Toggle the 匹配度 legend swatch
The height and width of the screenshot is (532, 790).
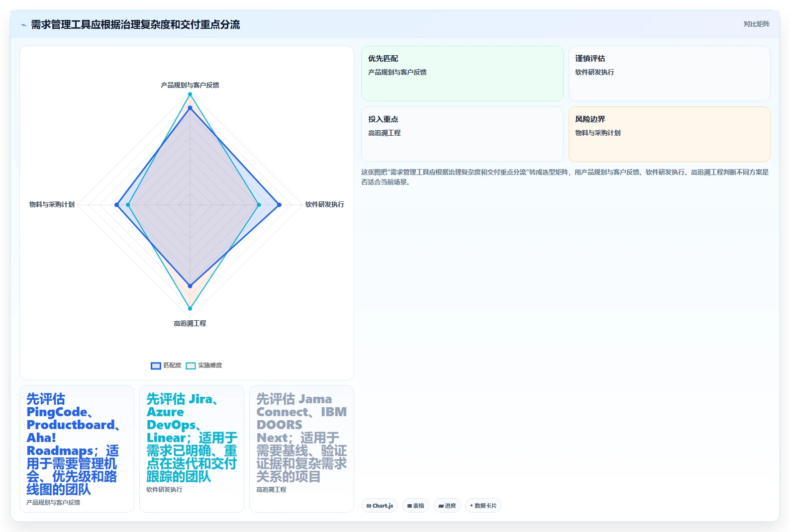click(156, 366)
